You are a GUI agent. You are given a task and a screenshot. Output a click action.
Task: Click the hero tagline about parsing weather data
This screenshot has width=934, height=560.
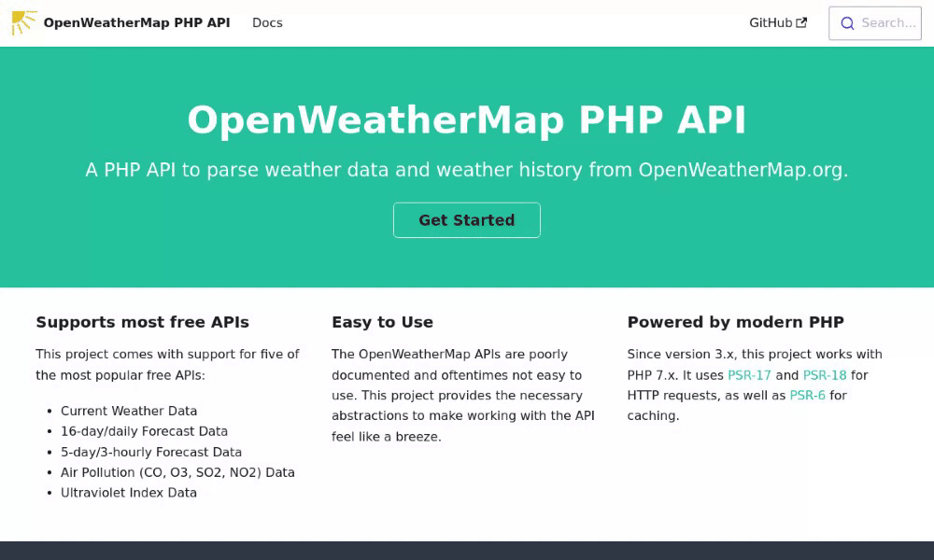(466, 170)
